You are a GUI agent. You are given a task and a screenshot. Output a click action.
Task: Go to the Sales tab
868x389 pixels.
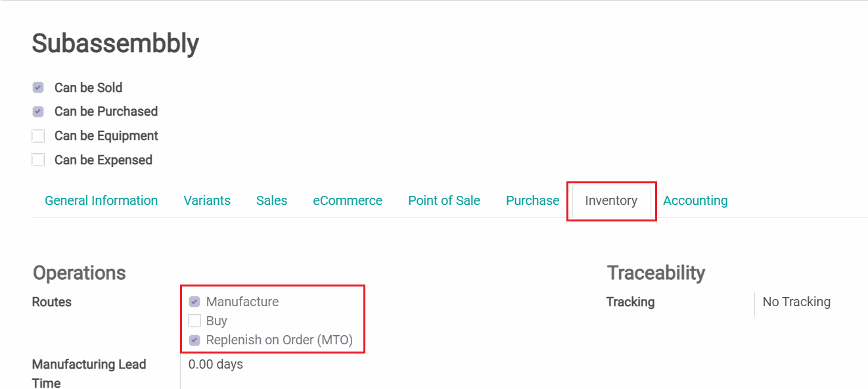coord(271,201)
